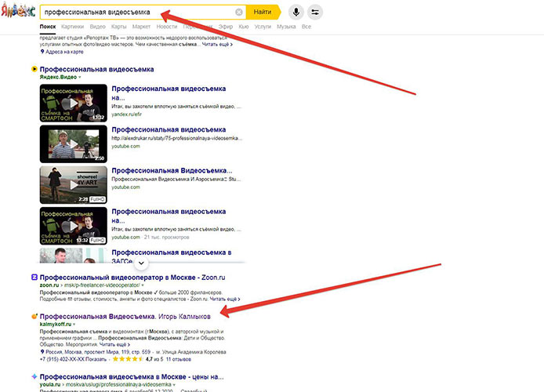
Task: Open the Все tab
Action: click(306, 27)
